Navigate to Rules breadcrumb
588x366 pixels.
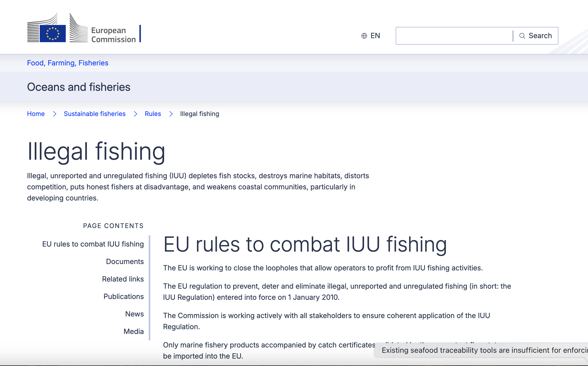(x=153, y=114)
